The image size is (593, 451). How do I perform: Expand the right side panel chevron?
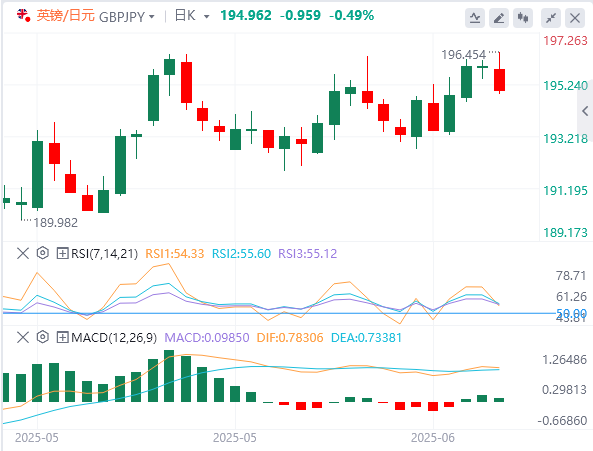coord(585,111)
